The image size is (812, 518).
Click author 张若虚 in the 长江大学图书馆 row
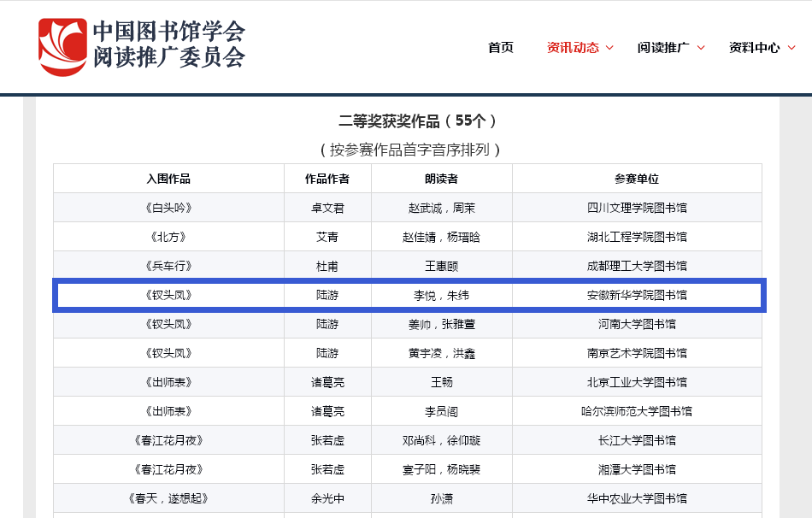327,440
